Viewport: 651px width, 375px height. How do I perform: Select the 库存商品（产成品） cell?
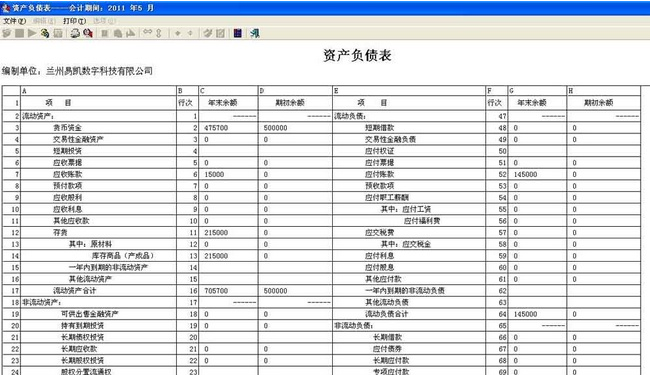pyautogui.click(x=98, y=256)
